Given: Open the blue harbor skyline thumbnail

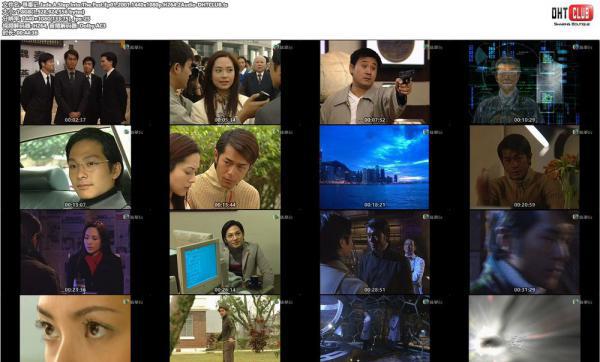Looking at the screenshot, I should (375, 167).
